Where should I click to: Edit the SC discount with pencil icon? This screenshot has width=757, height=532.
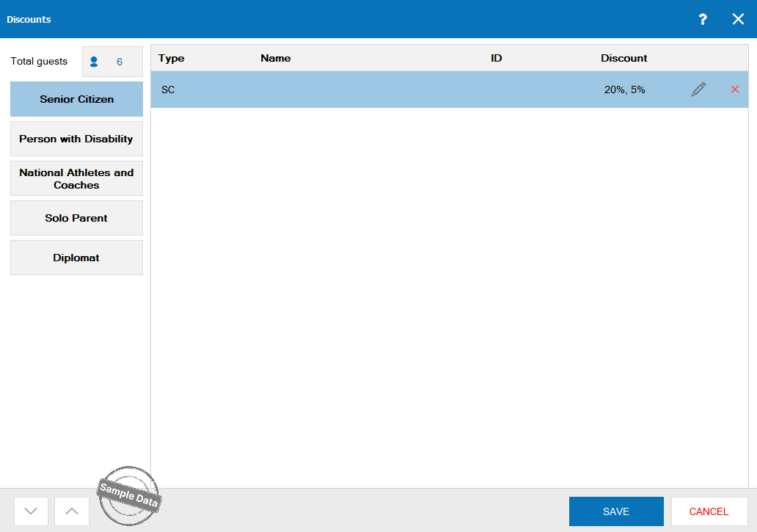click(698, 90)
